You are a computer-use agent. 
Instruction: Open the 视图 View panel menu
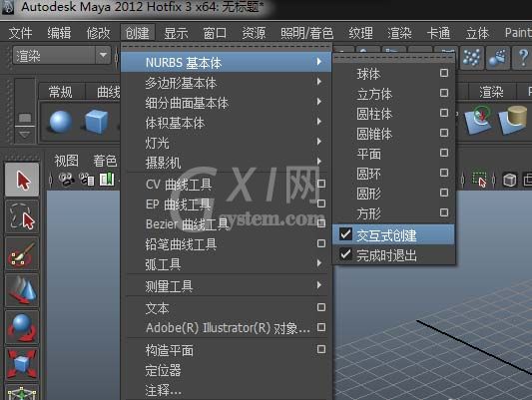[x=67, y=161]
